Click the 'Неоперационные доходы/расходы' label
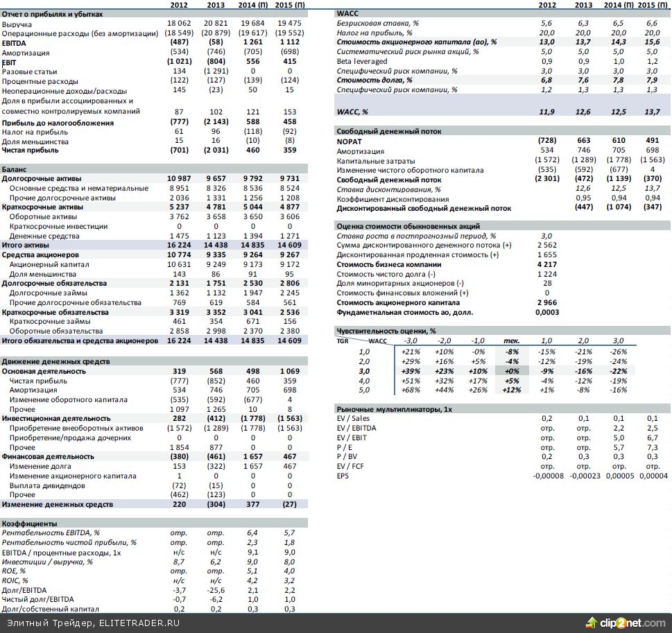Screen dimensions: 672x633 64,91
